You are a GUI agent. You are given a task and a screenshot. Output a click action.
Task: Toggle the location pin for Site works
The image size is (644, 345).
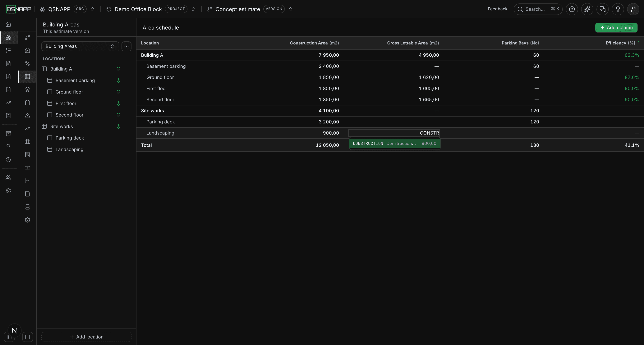pyautogui.click(x=118, y=127)
